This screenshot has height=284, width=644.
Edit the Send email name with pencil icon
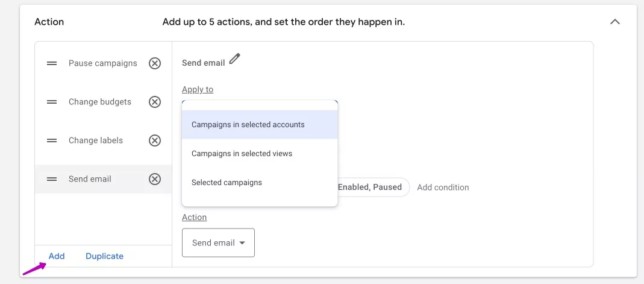click(x=234, y=58)
